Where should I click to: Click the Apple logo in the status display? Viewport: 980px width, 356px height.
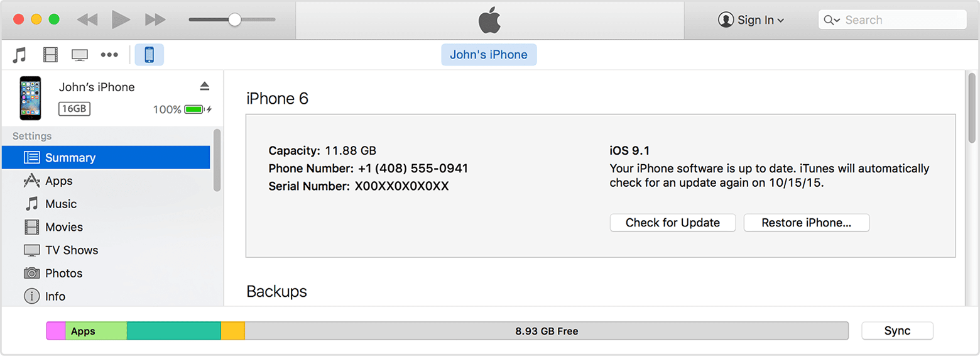pyautogui.click(x=489, y=20)
